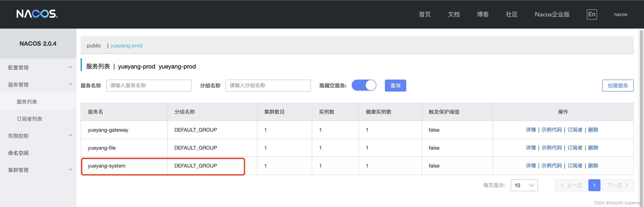Expand the 权限控制 menu chevron
This screenshot has height=207, width=644.
[x=70, y=136]
